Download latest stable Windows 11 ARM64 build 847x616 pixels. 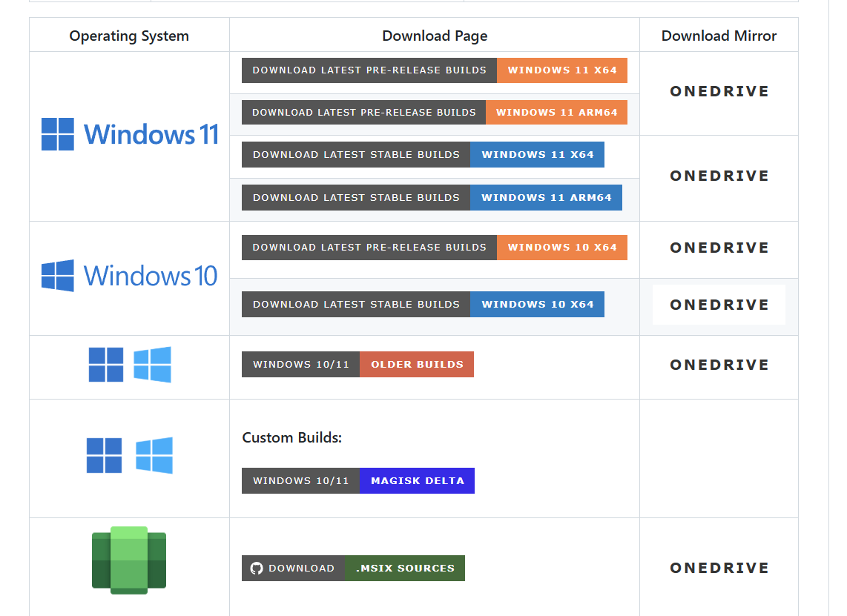546,197
